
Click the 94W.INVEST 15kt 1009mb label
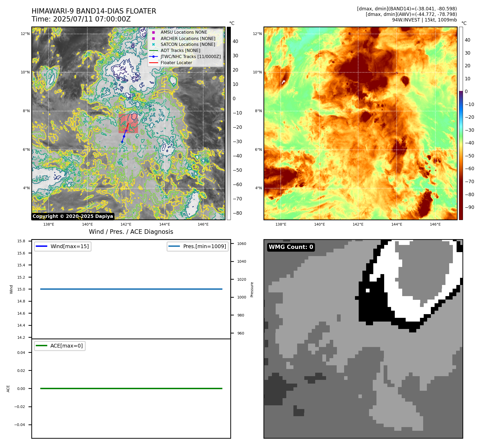(x=424, y=20)
